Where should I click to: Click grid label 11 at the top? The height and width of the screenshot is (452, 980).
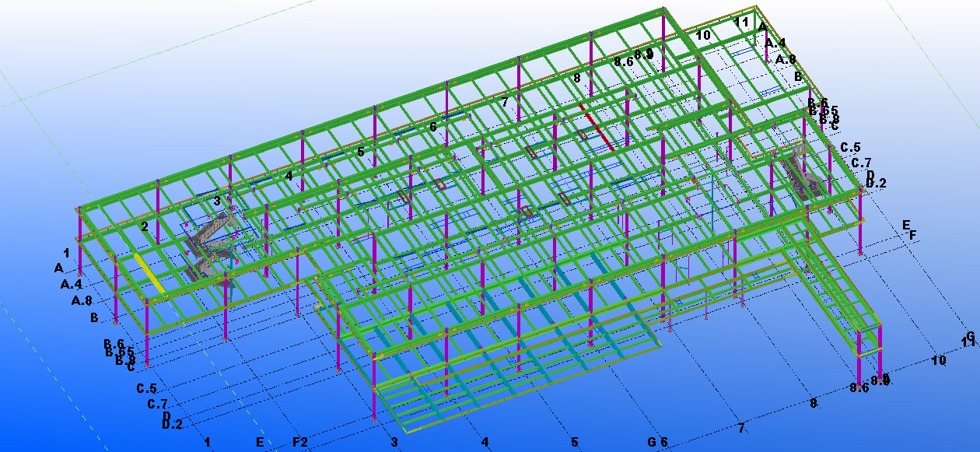pyautogui.click(x=741, y=22)
